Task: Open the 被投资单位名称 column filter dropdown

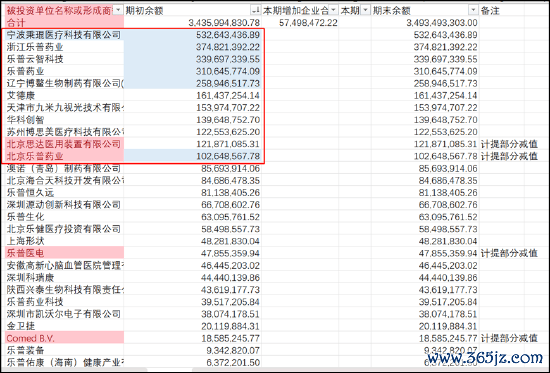Action: tap(118, 11)
